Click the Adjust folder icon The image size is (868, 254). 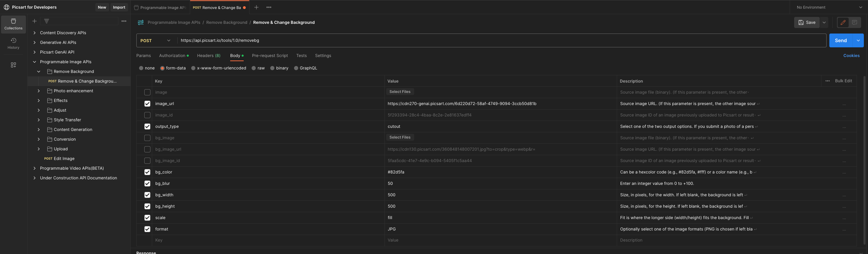50,110
